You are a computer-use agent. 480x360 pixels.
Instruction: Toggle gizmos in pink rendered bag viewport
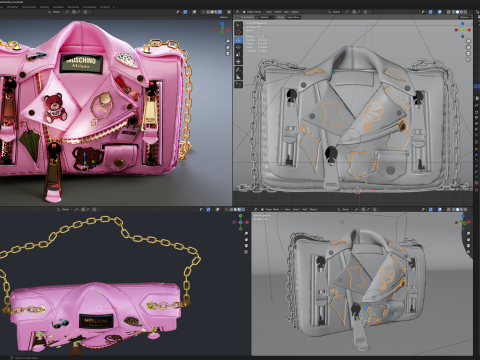click(x=185, y=12)
